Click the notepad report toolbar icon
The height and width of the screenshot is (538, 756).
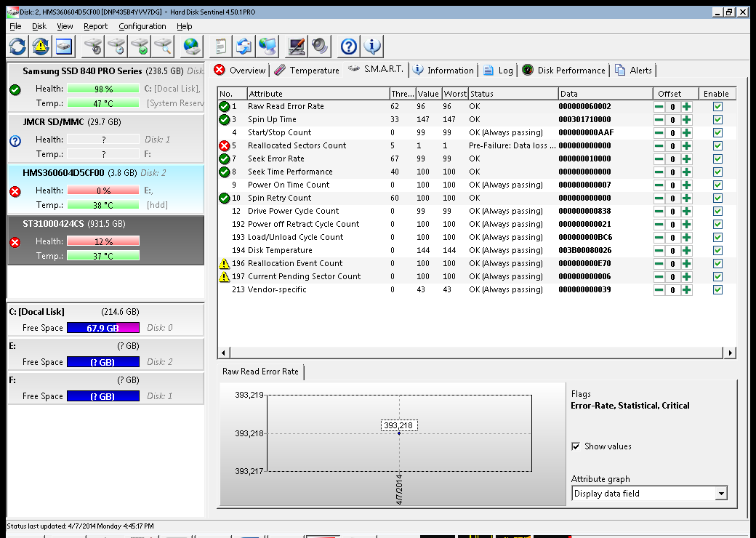coord(220,47)
